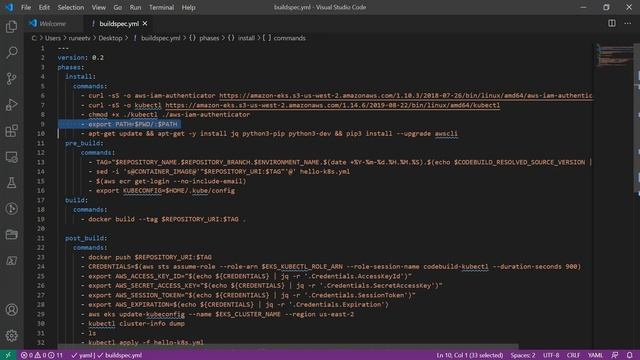Open the Edit menu
640x360 pixels.
[44, 7]
